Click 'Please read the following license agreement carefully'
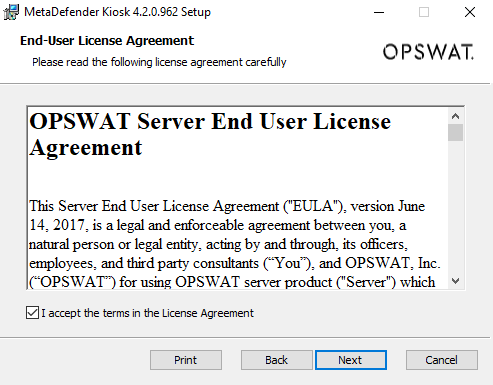The width and height of the screenshot is (493, 385). click(x=159, y=62)
